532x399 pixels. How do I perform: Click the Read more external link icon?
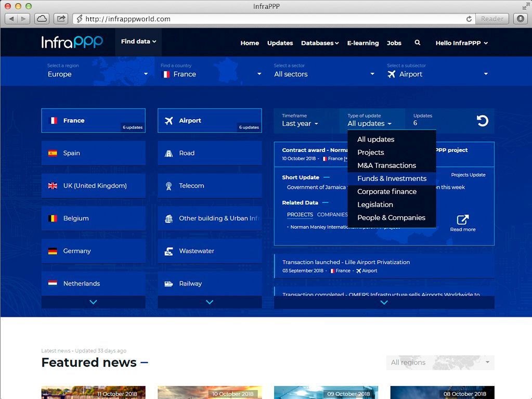462,220
